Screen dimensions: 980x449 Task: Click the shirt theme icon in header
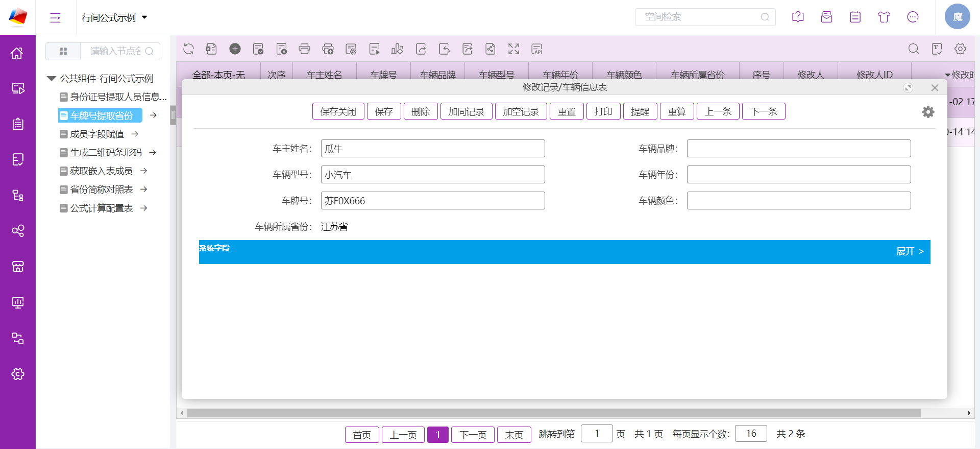click(884, 17)
